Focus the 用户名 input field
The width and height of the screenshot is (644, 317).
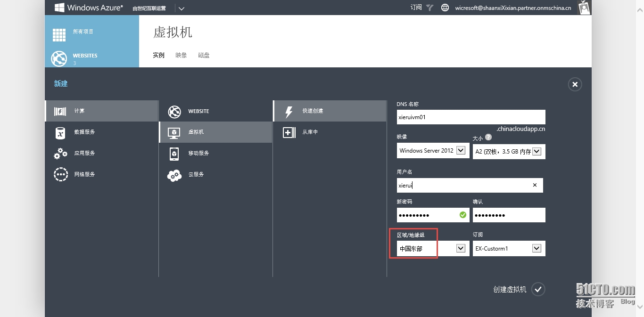click(x=470, y=186)
